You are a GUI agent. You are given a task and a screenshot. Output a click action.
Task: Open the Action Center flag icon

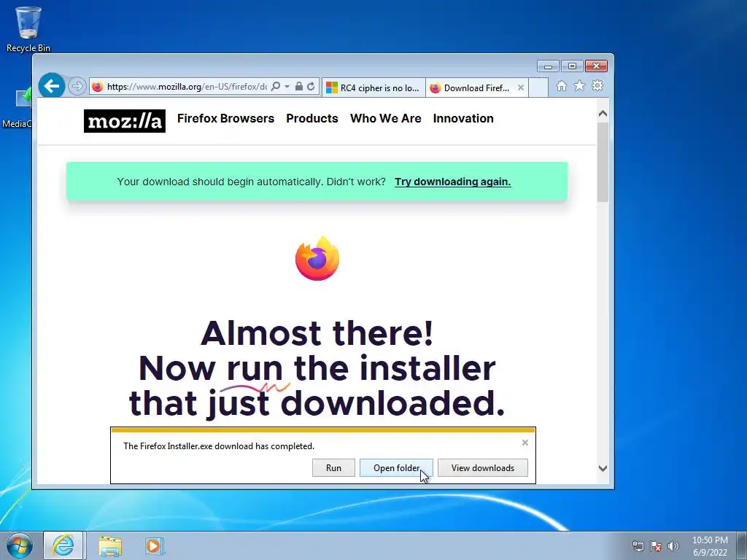[656, 546]
